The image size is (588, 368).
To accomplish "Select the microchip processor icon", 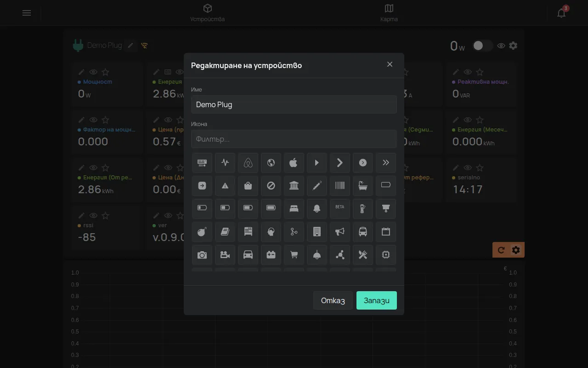I will (386, 254).
